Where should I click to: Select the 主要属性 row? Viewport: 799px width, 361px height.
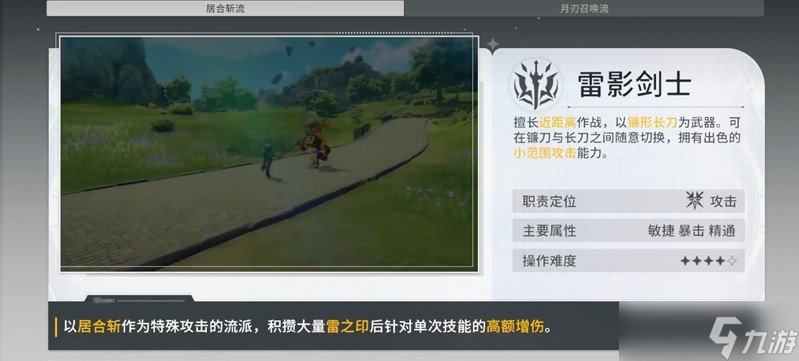pos(628,230)
